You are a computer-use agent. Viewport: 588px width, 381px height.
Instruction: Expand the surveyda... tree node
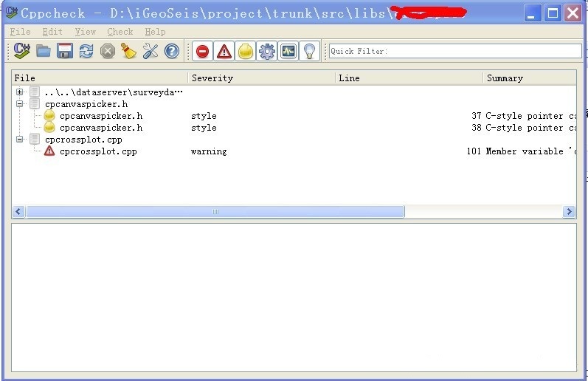[20, 92]
